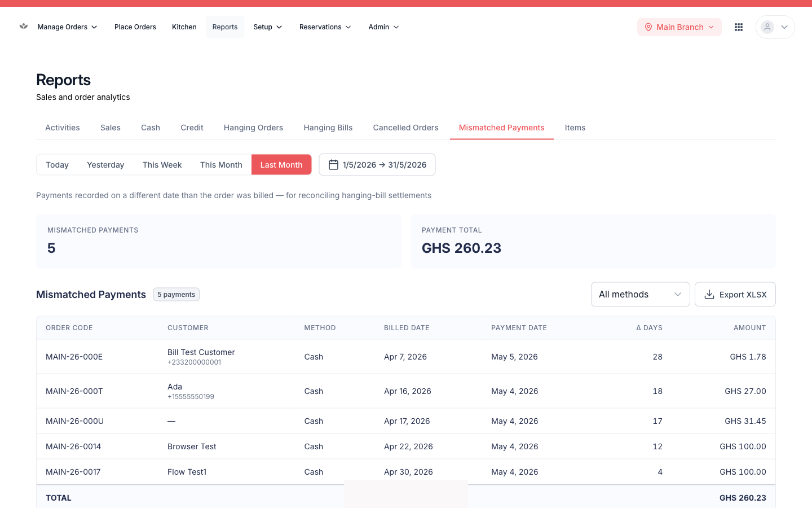Expand the Setup dropdown menu
The width and height of the screenshot is (812, 508).
267,27
